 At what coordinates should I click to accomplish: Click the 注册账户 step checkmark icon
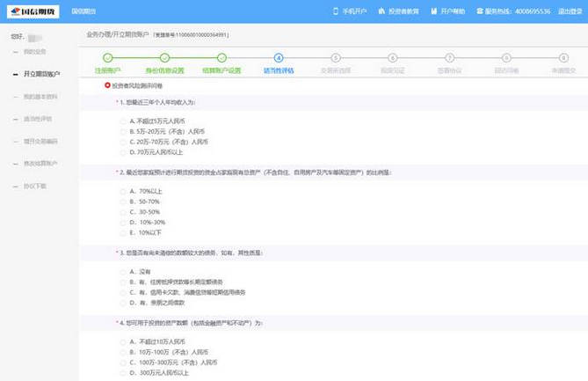107,58
